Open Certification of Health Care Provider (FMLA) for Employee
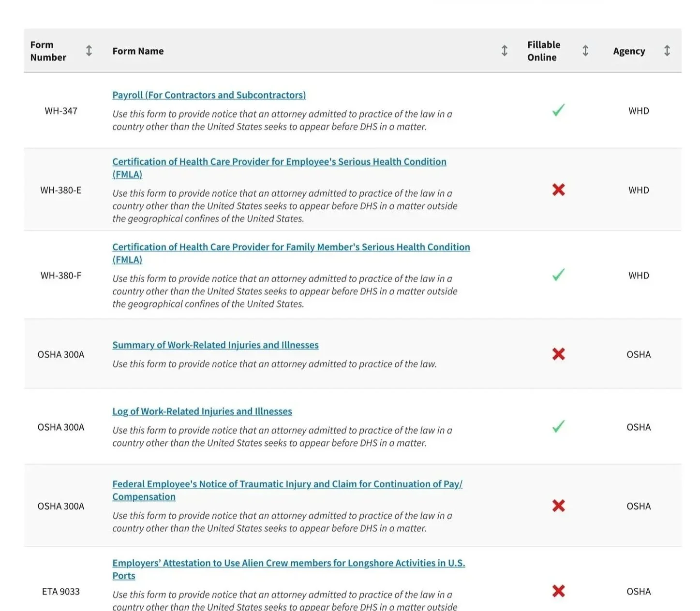The height and width of the screenshot is (611, 700). coord(279,161)
